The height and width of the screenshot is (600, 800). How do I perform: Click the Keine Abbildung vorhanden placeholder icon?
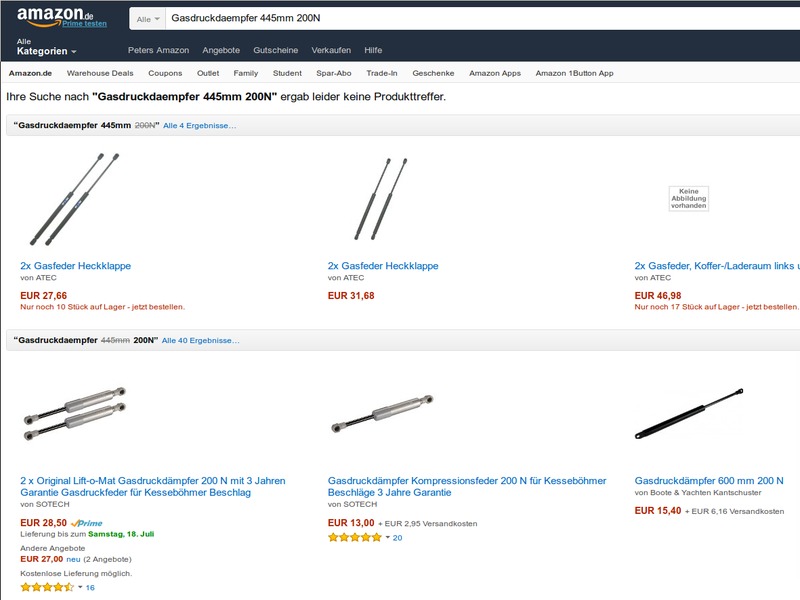tap(689, 198)
